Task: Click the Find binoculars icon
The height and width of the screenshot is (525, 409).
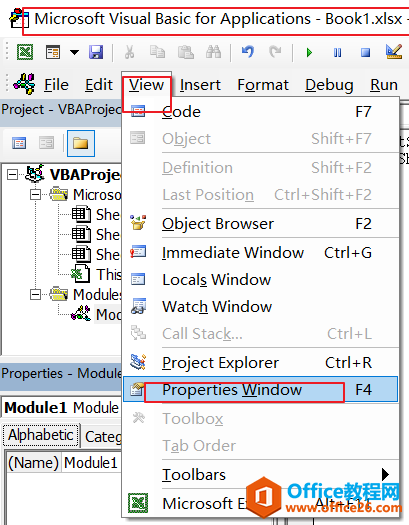Action: point(213,52)
